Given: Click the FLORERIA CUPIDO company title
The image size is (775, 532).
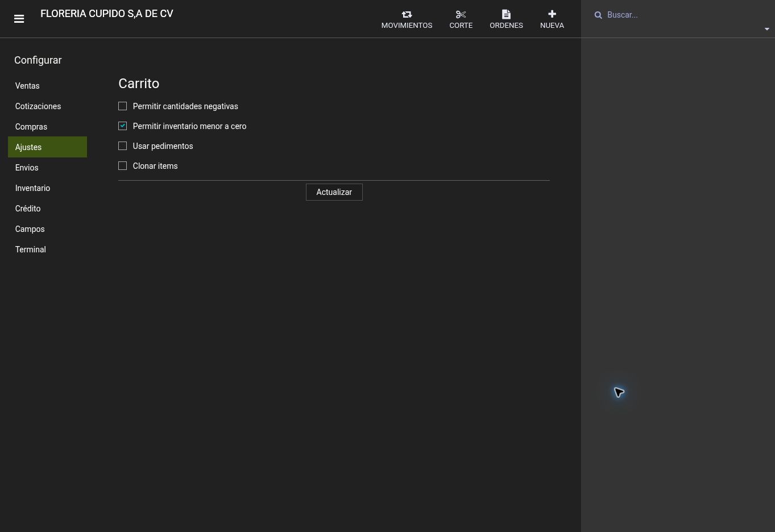Looking at the screenshot, I should 107,14.
